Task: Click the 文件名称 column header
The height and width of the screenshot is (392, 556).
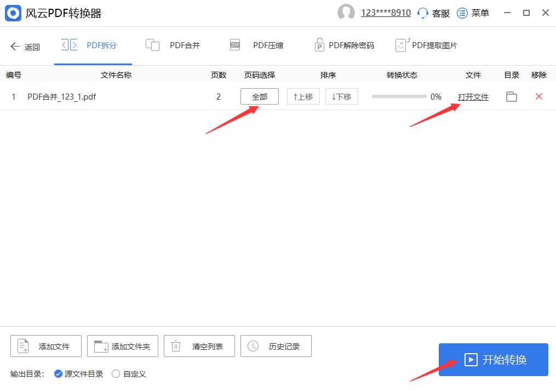Action: click(x=116, y=75)
